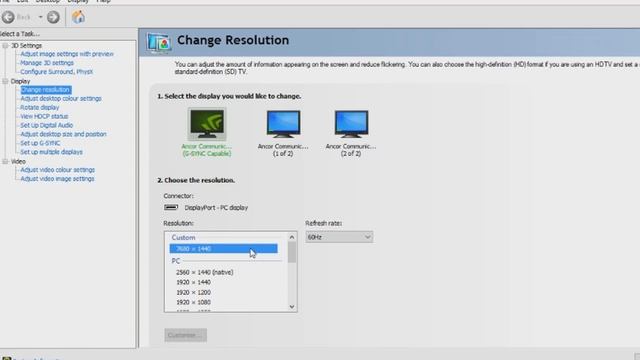Image resolution: width=640 pixels, height=360 pixels.
Task: Click resolution list scroll up arrow
Action: pos(292,237)
